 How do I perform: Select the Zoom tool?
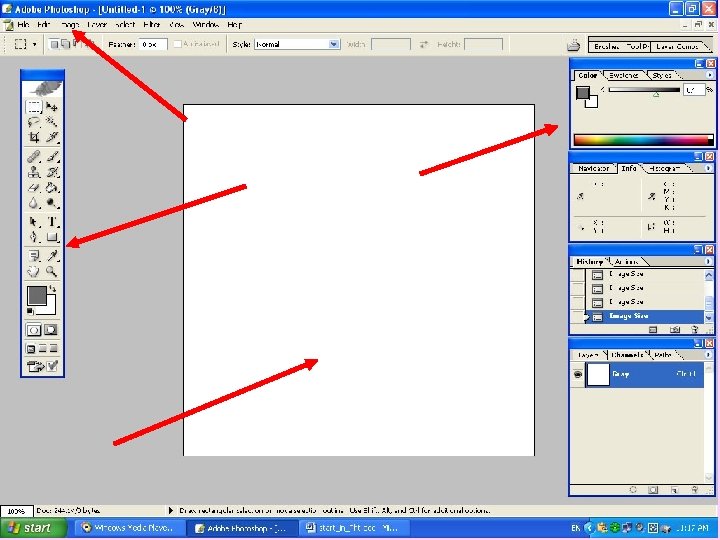pos(52,271)
